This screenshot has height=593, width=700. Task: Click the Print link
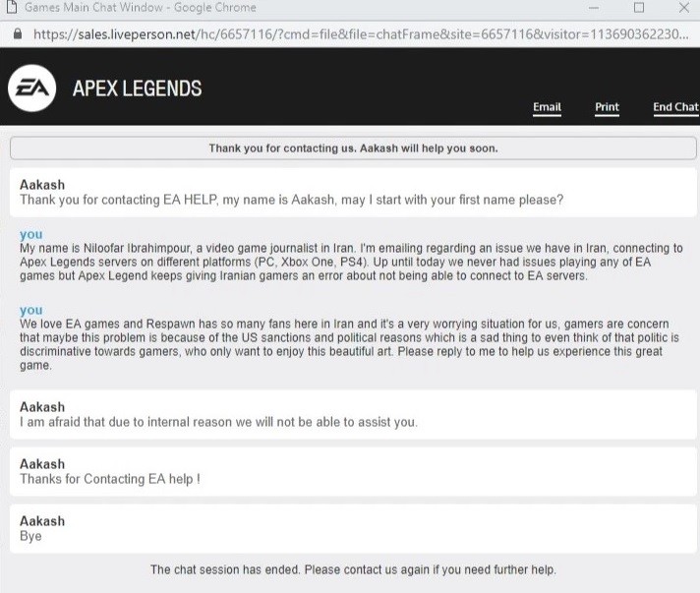click(x=607, y=107)
